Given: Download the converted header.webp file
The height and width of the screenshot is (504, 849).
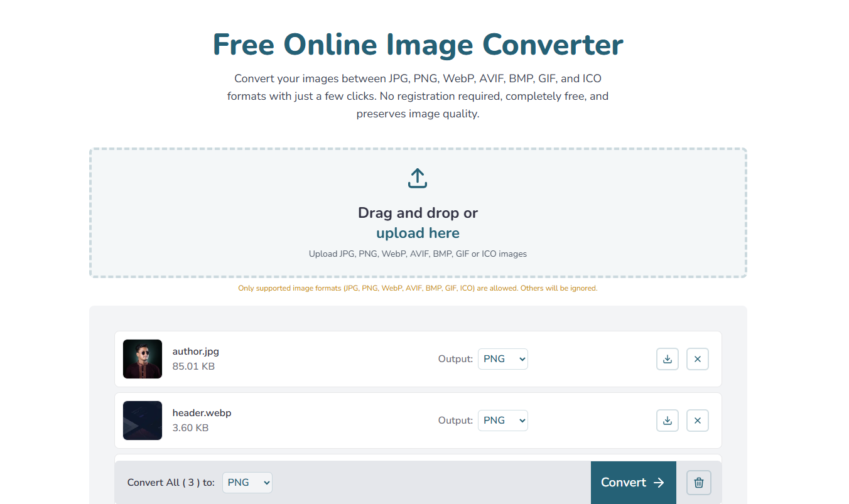Looking at the screenshot, I should [x=668, y=420].
